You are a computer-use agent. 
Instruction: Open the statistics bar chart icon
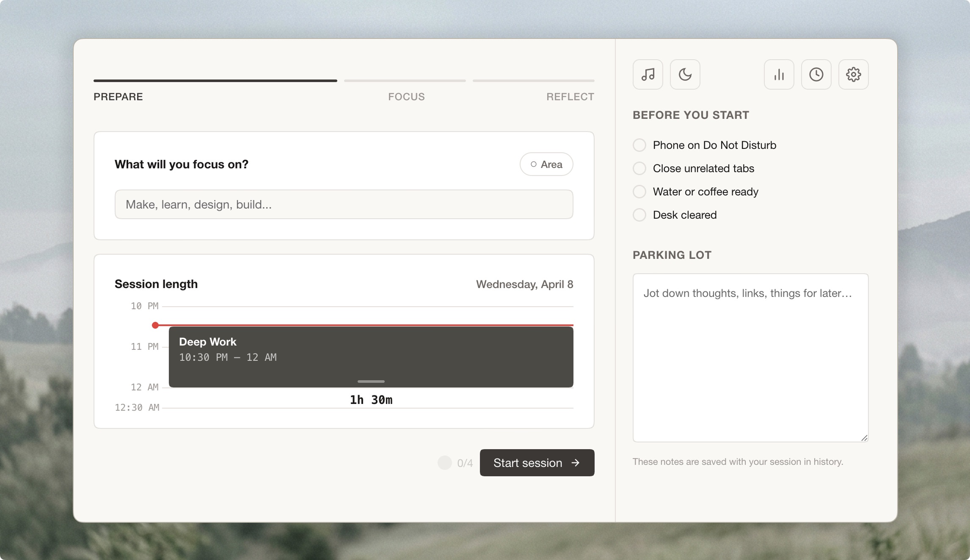tap(779, 74)
